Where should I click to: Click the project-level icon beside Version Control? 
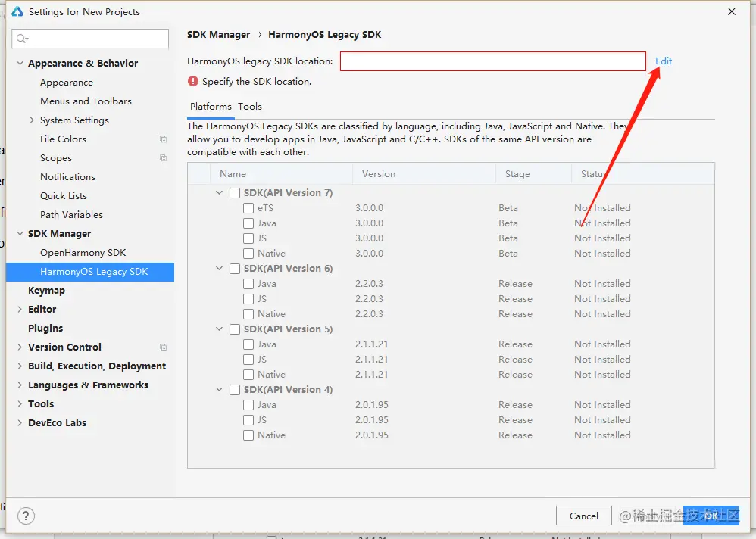164,347
